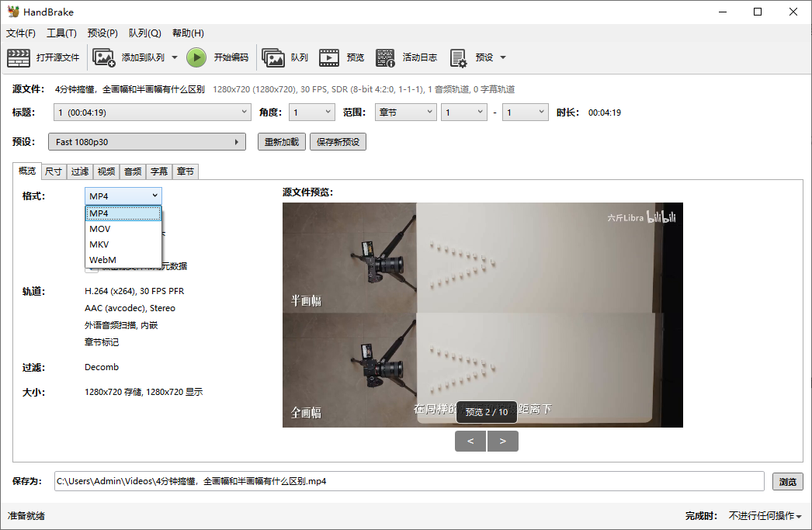
Task: Maximize the HandBrake window
Action: [758, 12]
